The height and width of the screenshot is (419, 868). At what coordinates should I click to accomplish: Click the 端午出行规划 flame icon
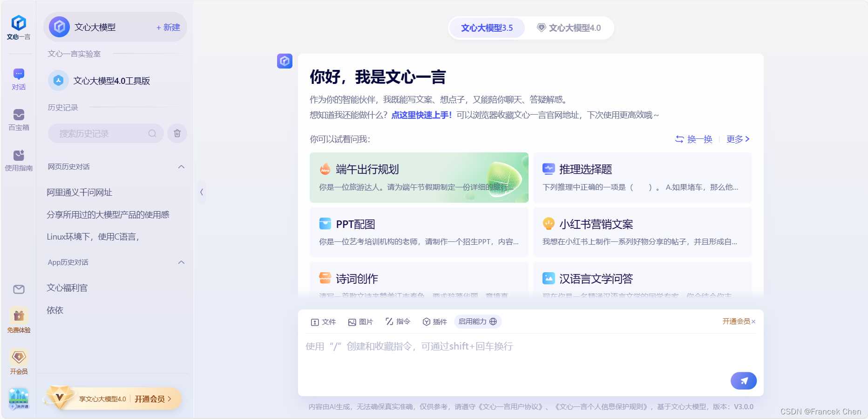tap(325, 169)
